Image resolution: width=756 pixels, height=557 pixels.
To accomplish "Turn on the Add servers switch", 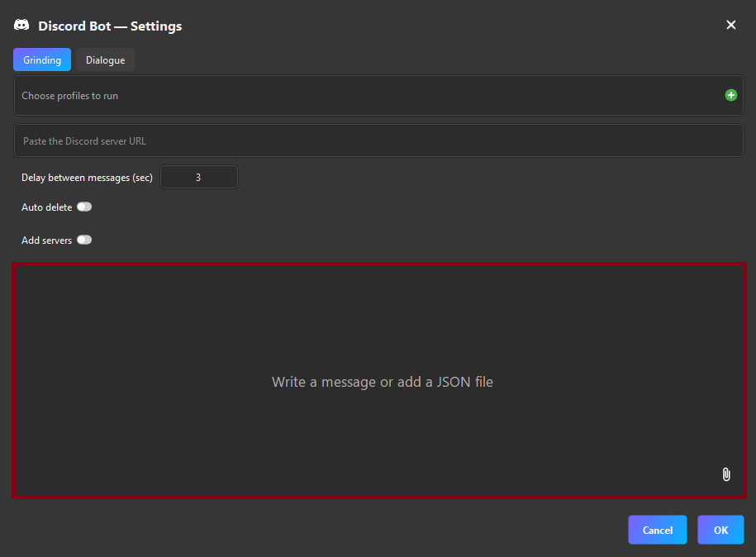I will pos(84,240).
